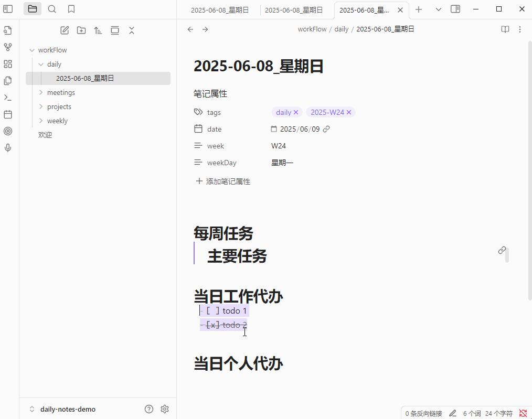Open 'daily' from the breadcrumb path
532x419 pixels.
pyautogui.click(x=341, y=29)
